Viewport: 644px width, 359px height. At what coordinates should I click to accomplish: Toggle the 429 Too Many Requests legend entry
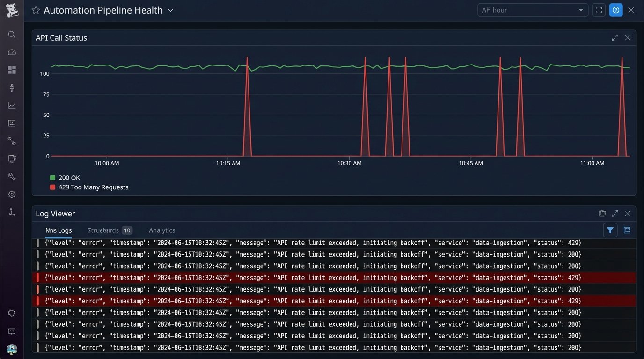89,187
